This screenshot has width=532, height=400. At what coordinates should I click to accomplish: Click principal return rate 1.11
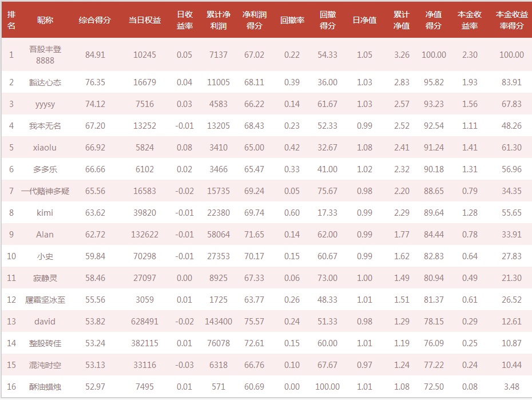tap(470, 125)
